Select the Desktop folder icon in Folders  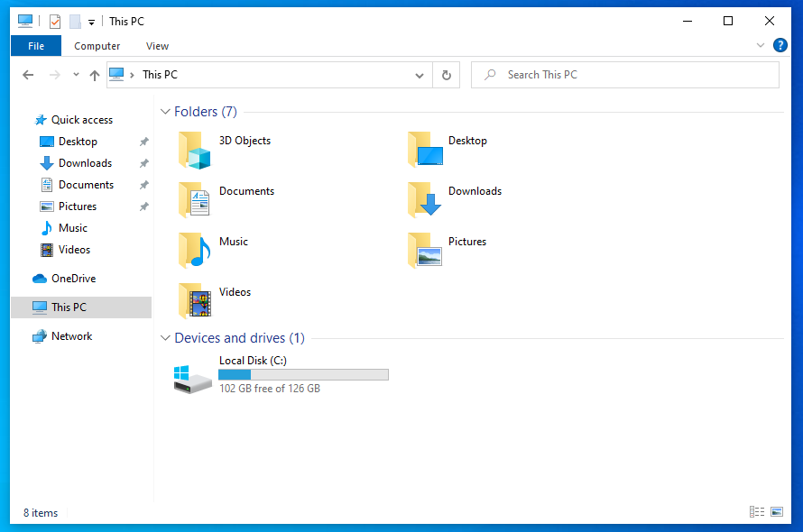425,149
